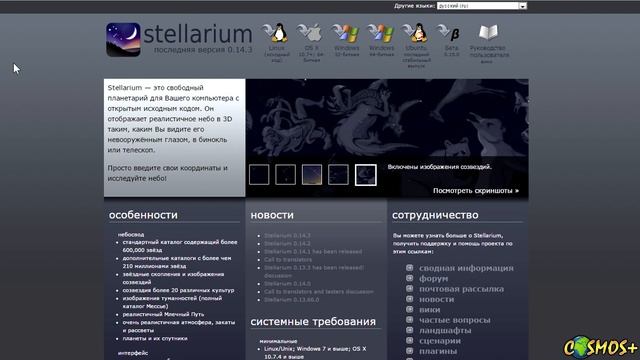
Task: Download Windows 32-bit via its flag icon
Action: (346, 33)
